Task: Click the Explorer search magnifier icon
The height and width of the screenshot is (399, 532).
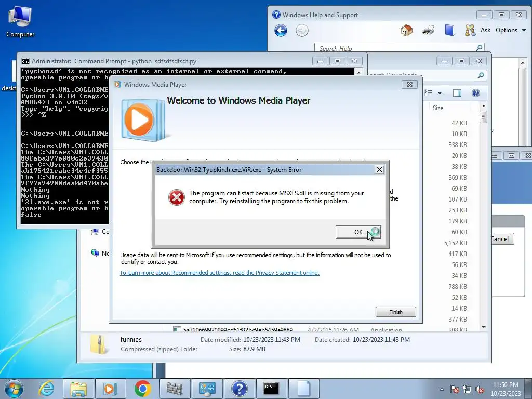Action: tap(481, 75)
